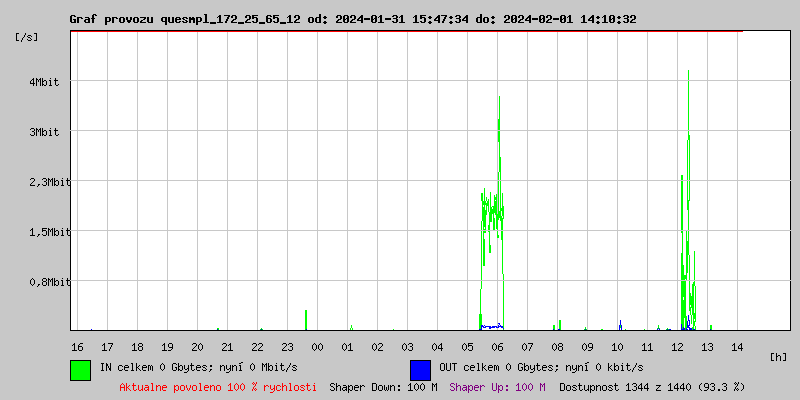Click hour 06 on the time axis
Viewport: 800px width, 400px height.
[497, 346]
